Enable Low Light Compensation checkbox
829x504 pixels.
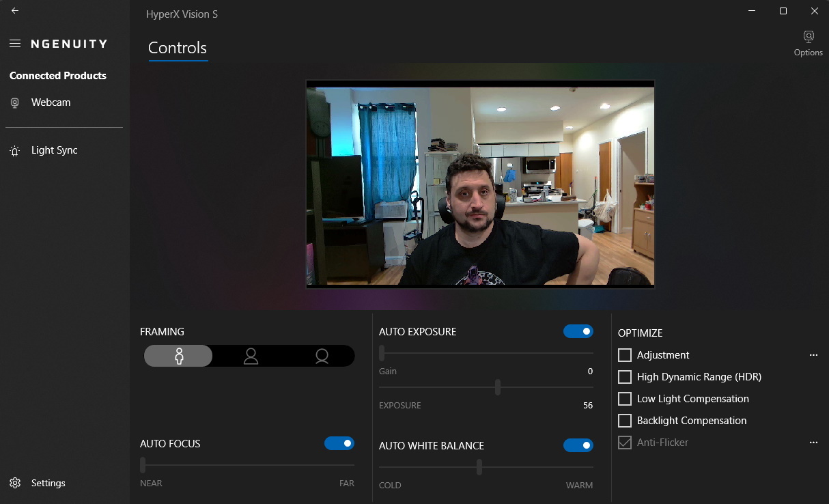625,399
